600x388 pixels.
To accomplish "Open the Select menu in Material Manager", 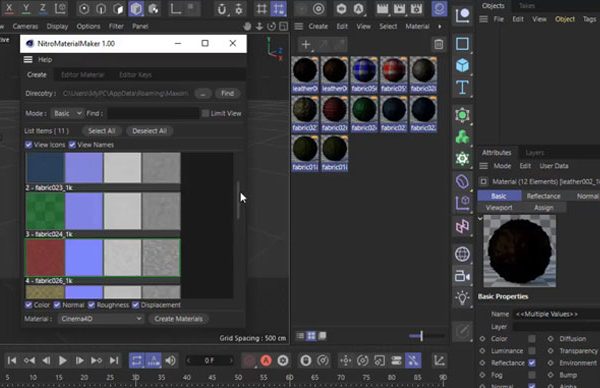I will (388, 26).
